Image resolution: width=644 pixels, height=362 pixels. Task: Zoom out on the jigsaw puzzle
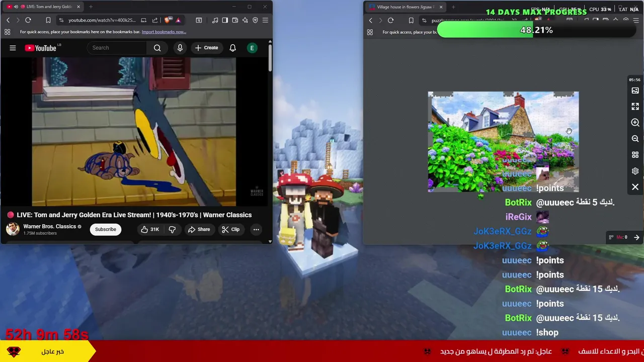635,139
